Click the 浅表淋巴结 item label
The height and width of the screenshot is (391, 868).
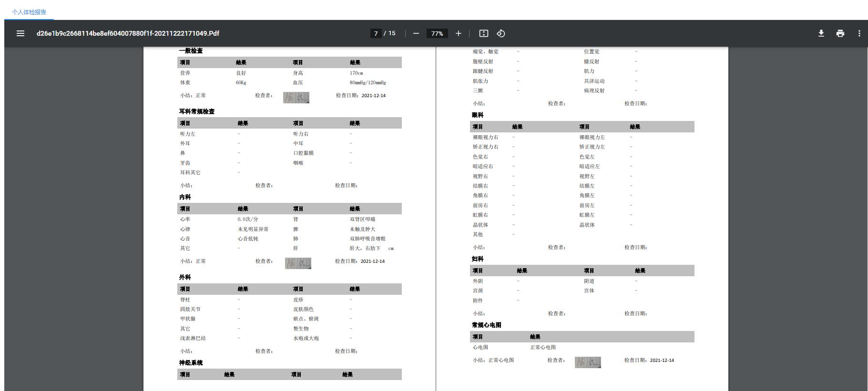[x=193, y=338]
